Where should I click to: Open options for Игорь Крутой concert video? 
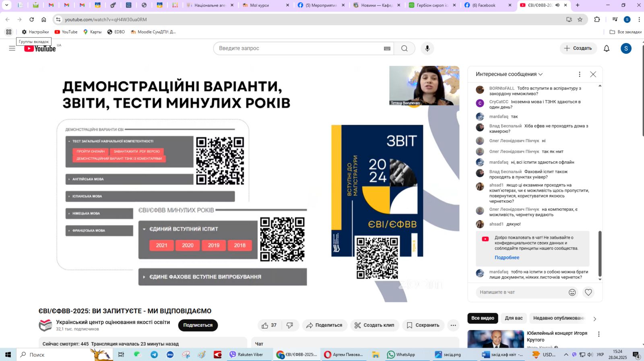click(x=599, y=334)
